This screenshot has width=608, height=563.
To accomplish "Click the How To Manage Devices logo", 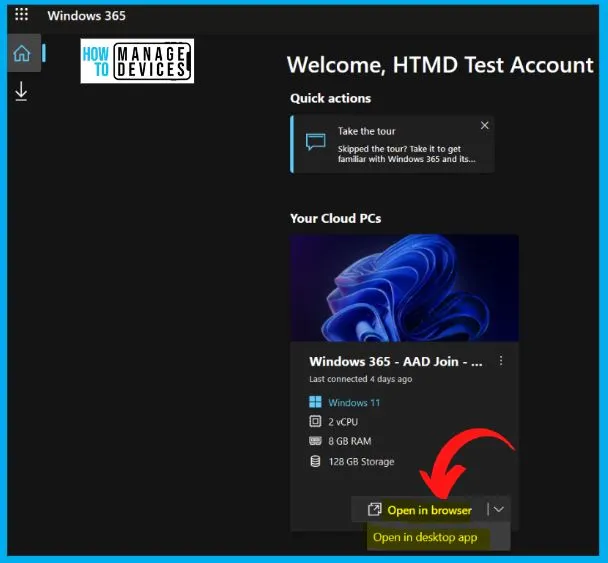I will point(137,61).
